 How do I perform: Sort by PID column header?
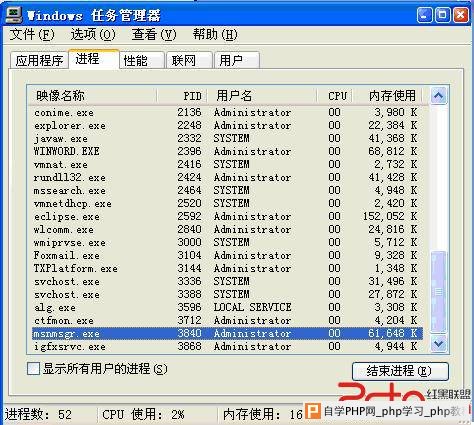(182, 96)
